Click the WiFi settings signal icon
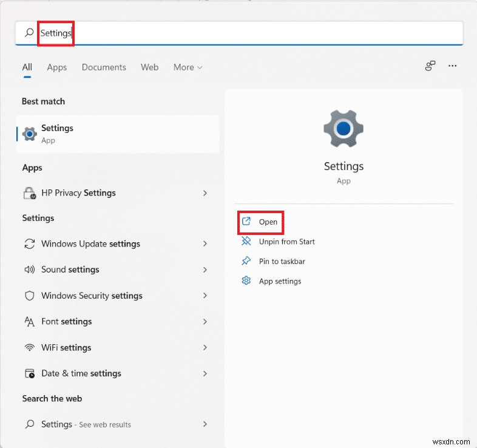Viewport: 477px width, 448px height. tap(30, 348)
